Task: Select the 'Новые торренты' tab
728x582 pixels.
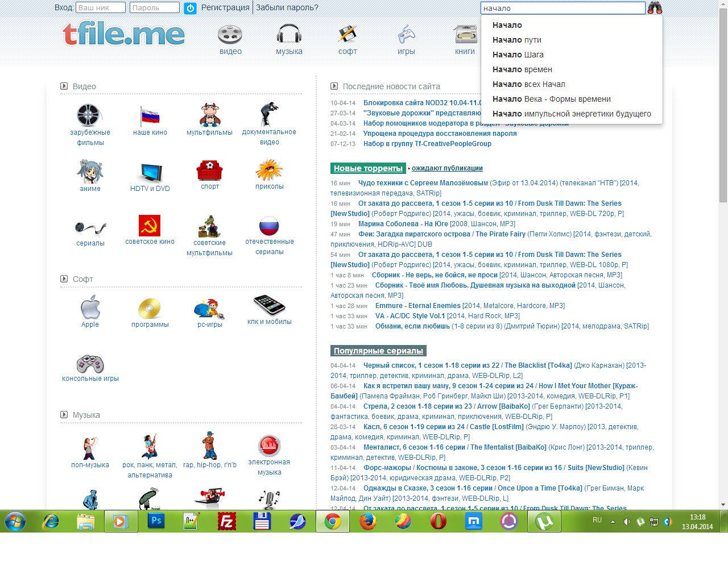Action: pyautogui.click(x=368, y=168)
